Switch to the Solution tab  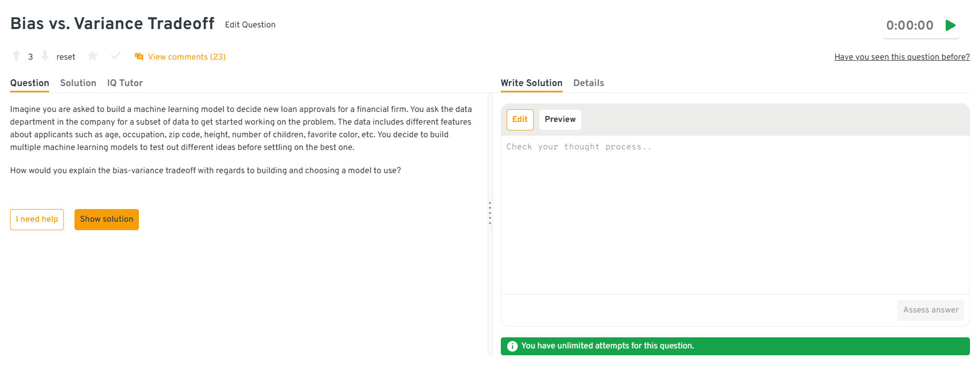[78, 83]
